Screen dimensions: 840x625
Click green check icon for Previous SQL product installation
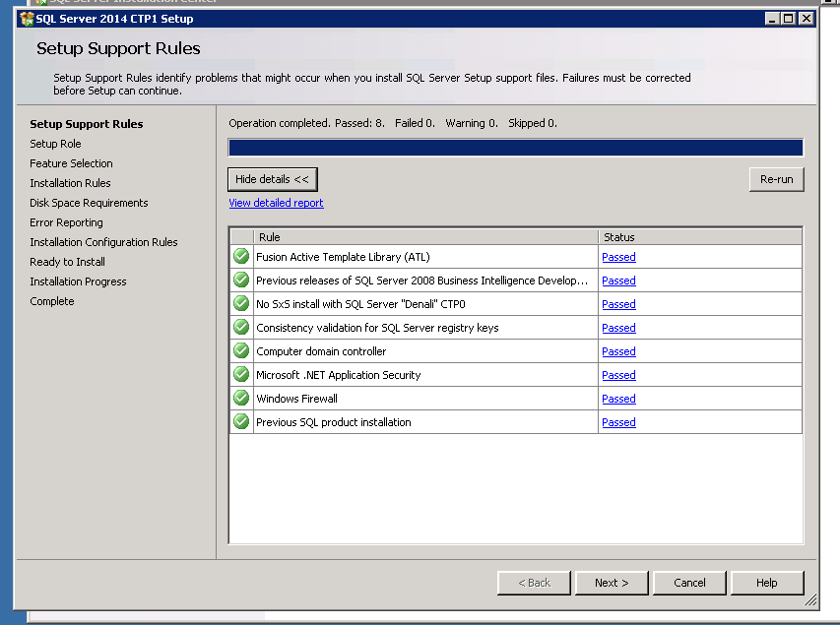point(241,422)
